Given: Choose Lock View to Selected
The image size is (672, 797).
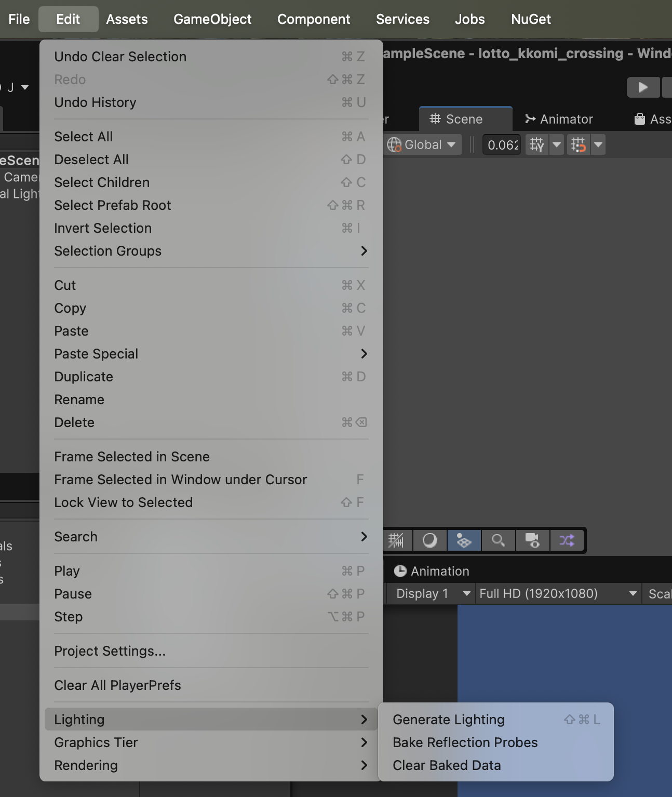Looking at the screenshot, I should [x=211, y=502].
